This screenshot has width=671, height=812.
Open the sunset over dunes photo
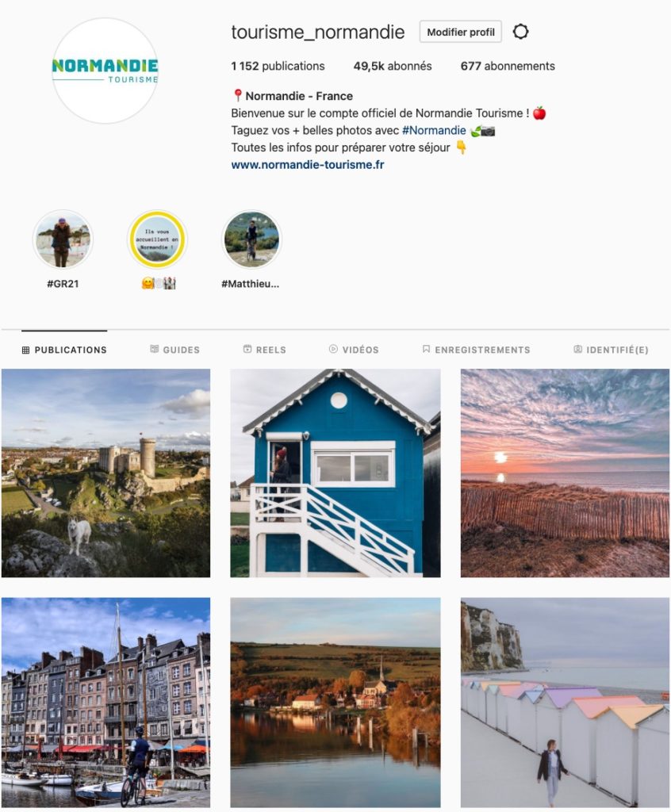pyautogui.click(x=565, y=473)
